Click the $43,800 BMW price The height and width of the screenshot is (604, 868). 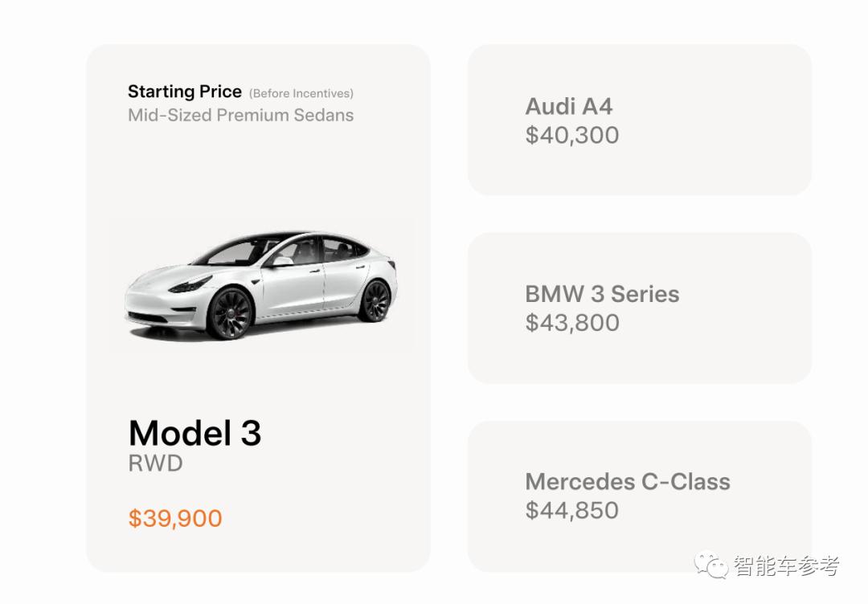pos(571,323)
